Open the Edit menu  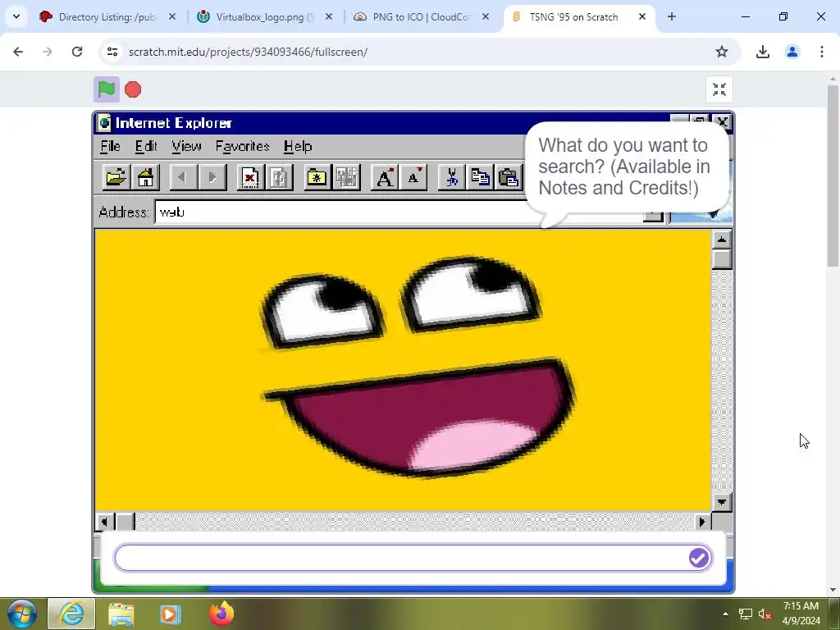pyautogui.click(x=146, y=146)
